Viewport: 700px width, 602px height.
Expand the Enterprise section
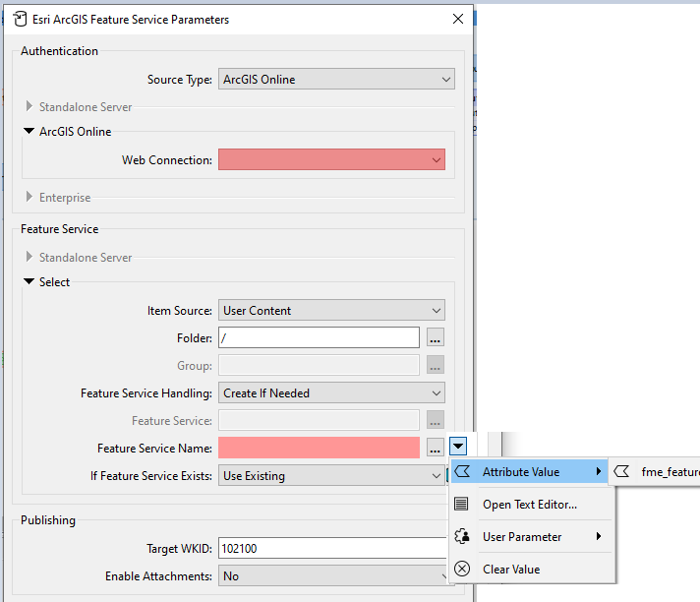click(x=29, y=197)
